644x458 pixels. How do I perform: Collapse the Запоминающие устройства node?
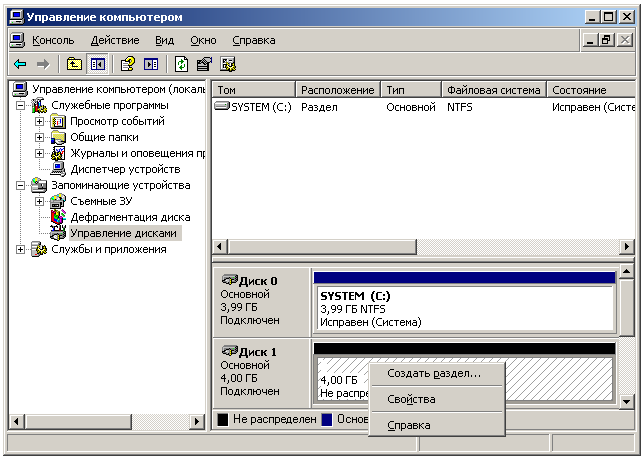[x=20, y=185]
